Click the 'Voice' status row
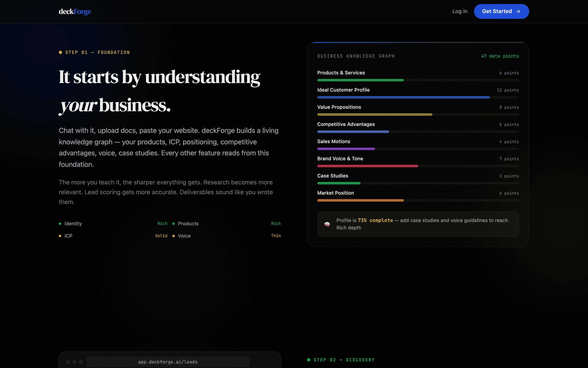 point(226,236)
